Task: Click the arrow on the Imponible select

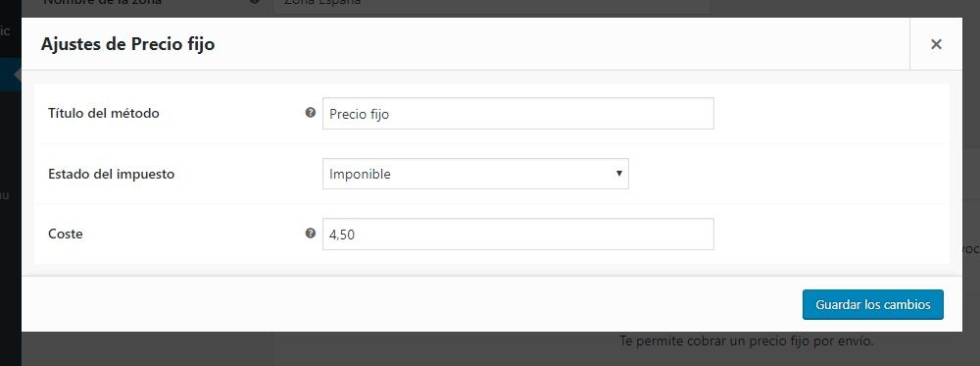Action: tap(618, 174)
